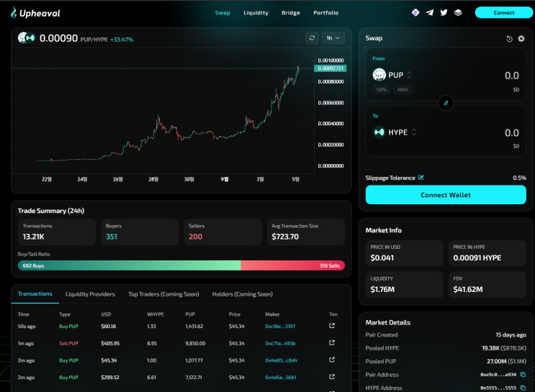
Task: Click the HYPE token icon
Action: click(x=379, y=132)
